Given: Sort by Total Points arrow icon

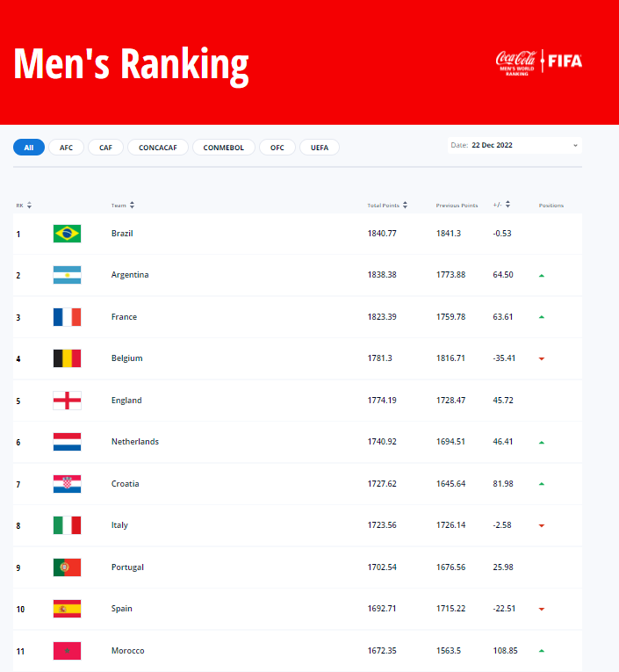Looking at the screenshot, I should [405, 206].
